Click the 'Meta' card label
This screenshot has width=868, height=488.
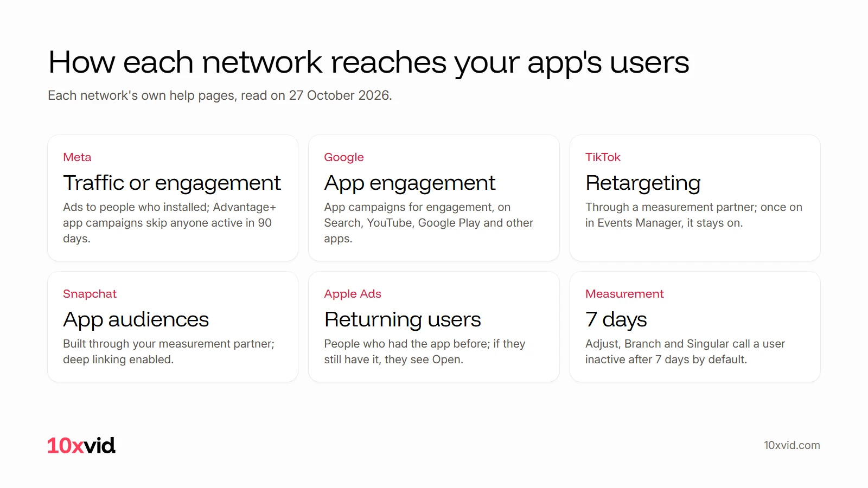(x=77, y=157)
